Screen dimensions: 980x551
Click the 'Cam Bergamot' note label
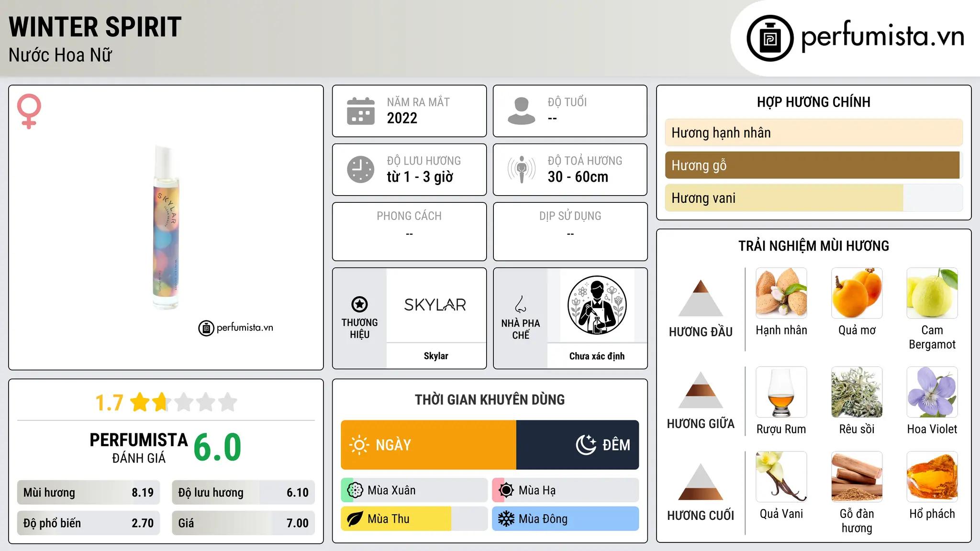932,337
